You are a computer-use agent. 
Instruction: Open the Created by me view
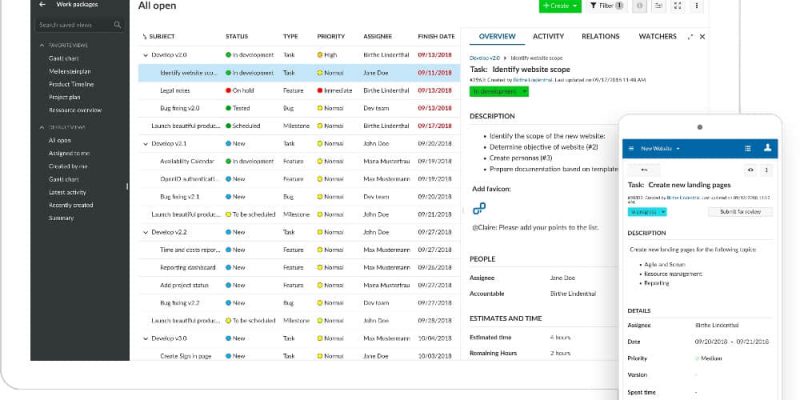[68, 166]
